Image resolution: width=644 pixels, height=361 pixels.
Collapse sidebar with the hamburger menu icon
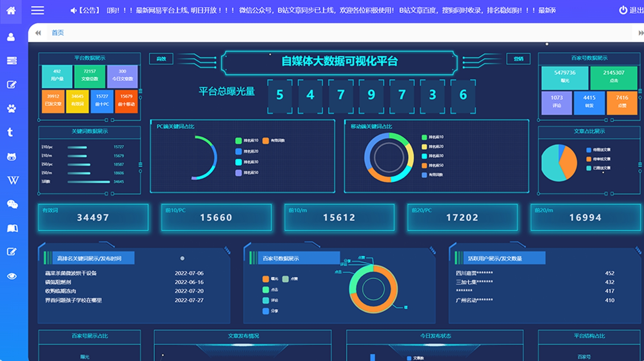pos(37,10)
